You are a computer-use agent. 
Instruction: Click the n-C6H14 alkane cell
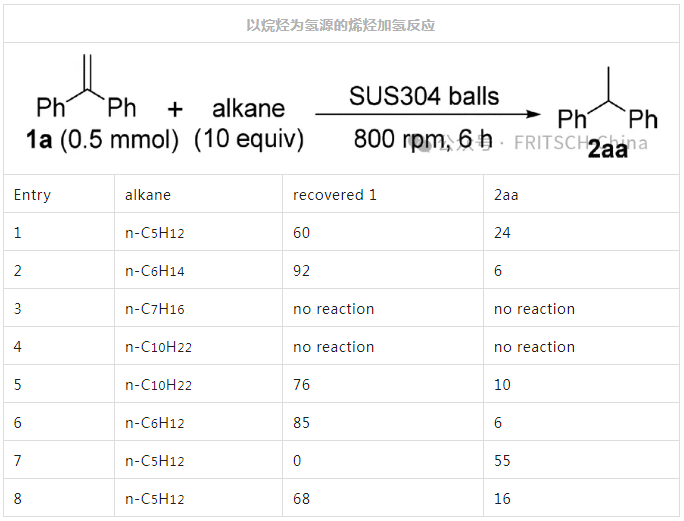154,271
